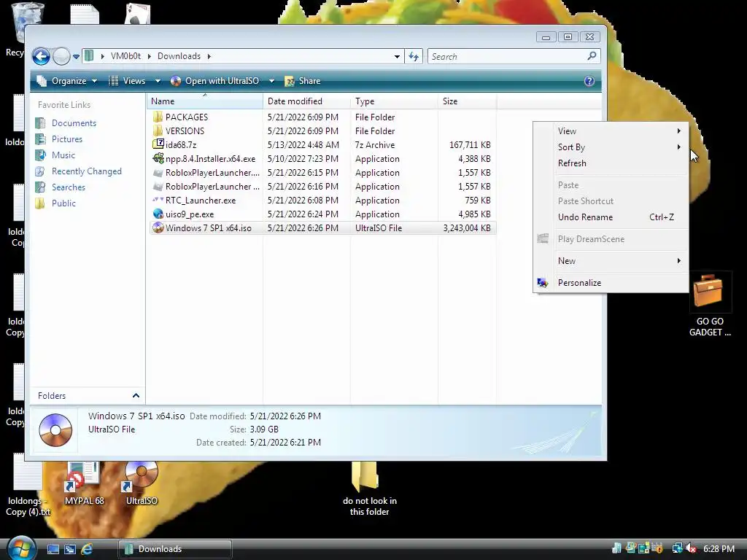The width and height of the screenshot is (747, 560).
Task: Open the address bar history dropdown
Action: point(397,57)
